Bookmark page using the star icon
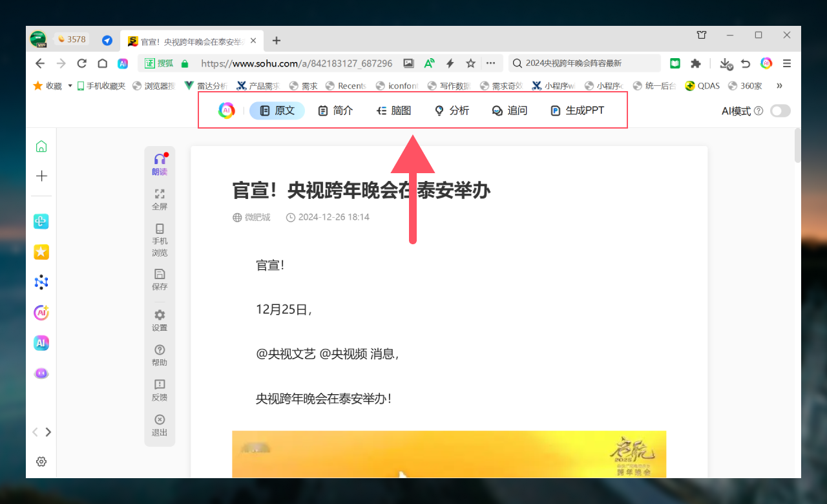This screenshot has height=504, width=827. (471, 63)
